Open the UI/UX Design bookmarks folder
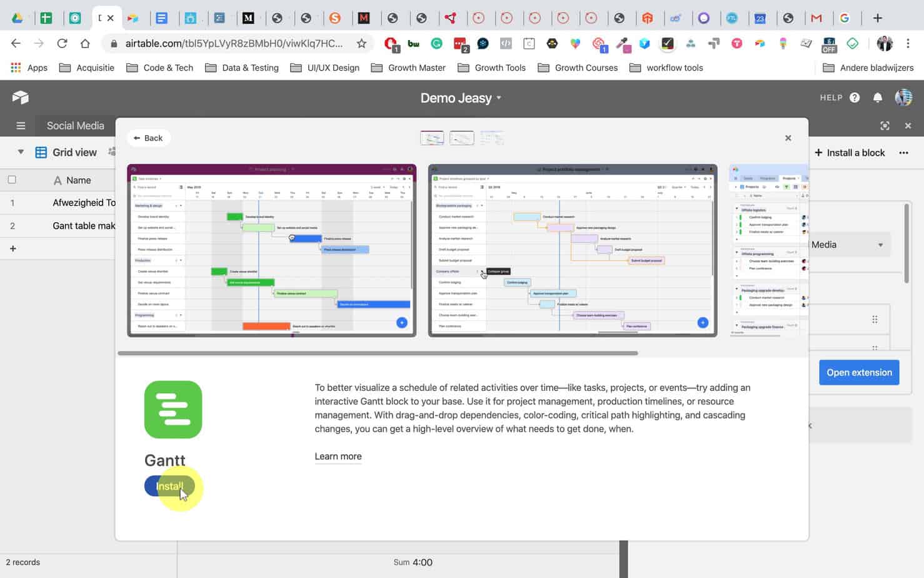This screenshot has height=578, width=924. click(324, 68)
